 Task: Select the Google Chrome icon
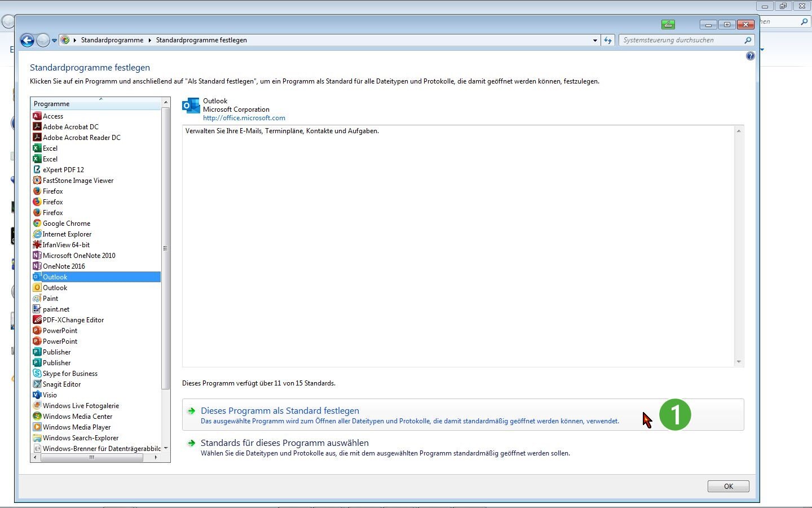[37, 224]
